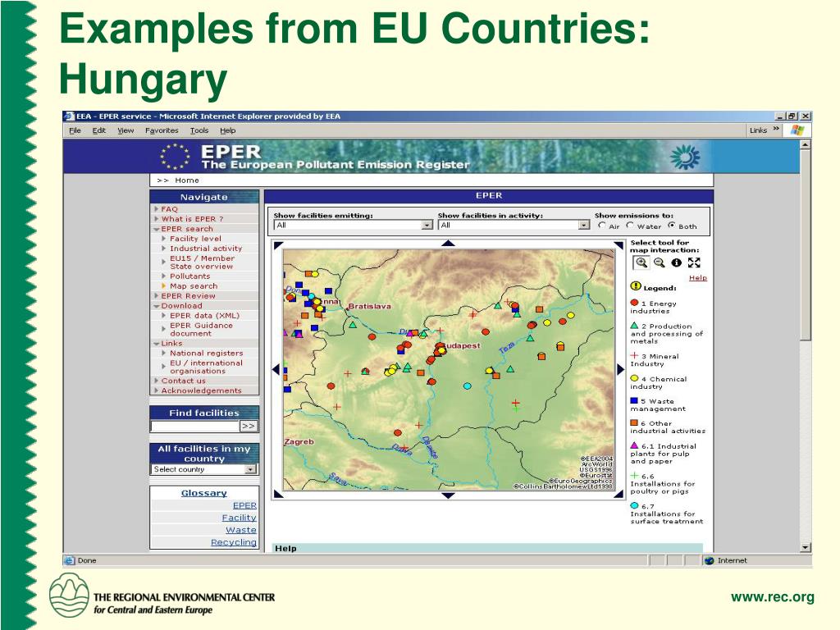Pan map to the northwest corner arrow
840x630 pixels.
(278, 245)
